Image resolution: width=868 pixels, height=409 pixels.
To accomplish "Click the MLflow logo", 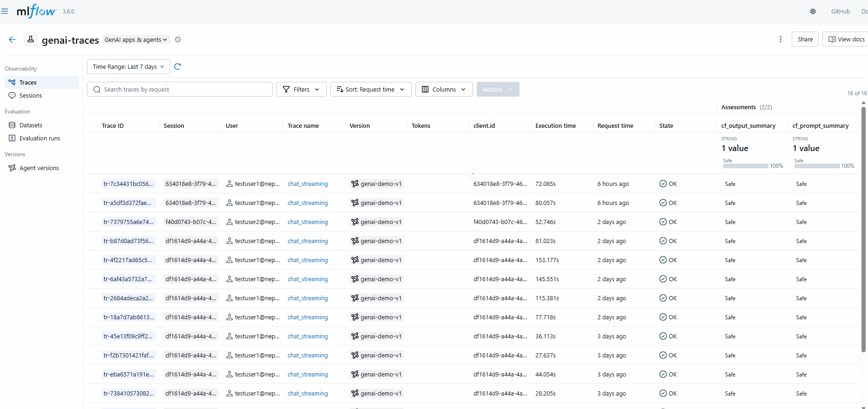I will (36, 11).
